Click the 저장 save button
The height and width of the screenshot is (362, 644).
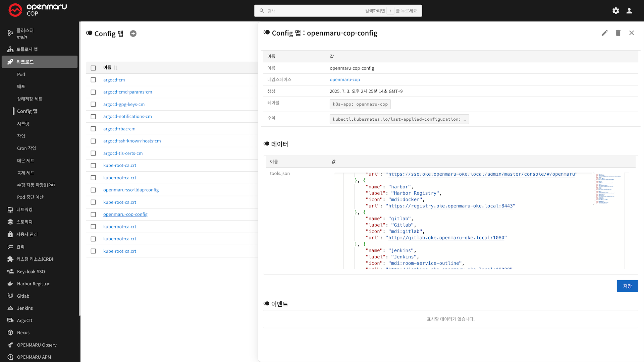pos(627,286)
